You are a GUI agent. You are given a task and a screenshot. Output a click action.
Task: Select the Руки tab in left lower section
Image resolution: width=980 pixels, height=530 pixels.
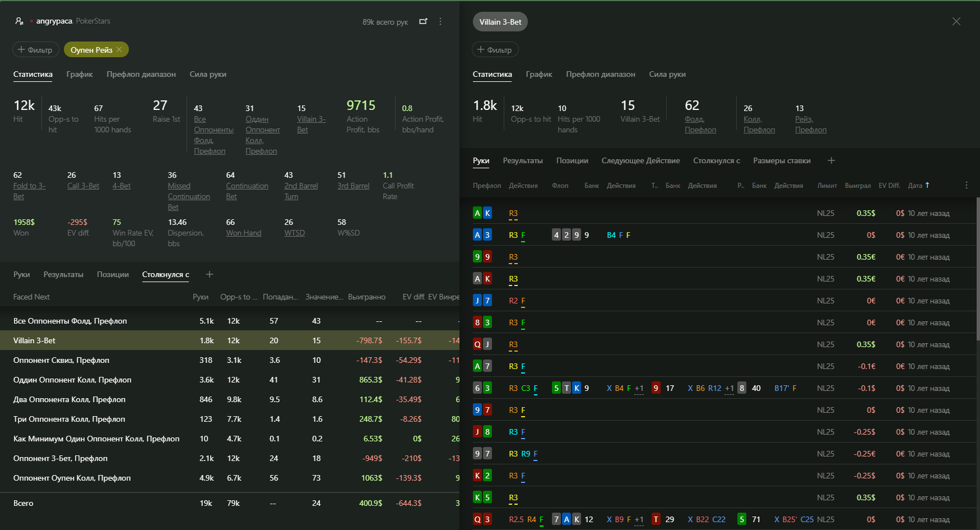pyautogui.click(x=22, y=274)
